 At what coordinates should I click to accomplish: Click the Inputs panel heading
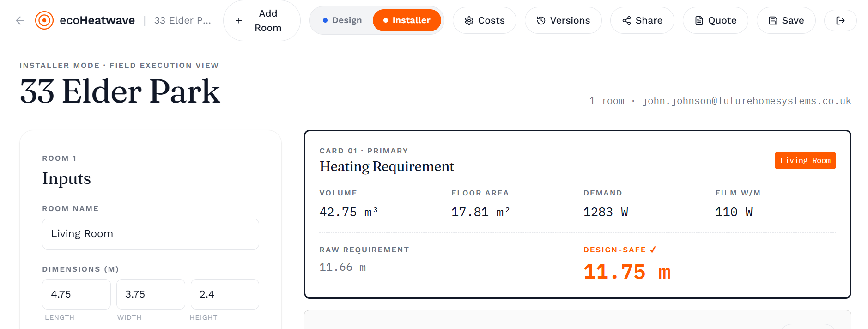pos(67,178)
